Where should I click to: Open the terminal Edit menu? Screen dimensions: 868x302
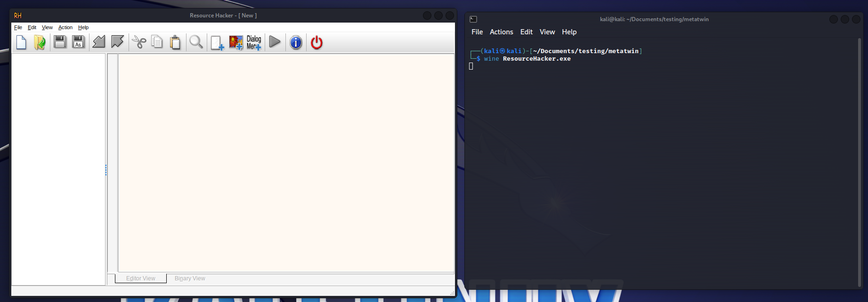click(x=526, y=32)
